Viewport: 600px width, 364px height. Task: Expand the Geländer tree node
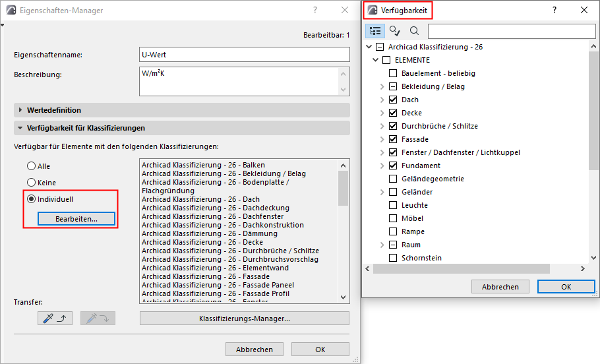click(382, 192)
